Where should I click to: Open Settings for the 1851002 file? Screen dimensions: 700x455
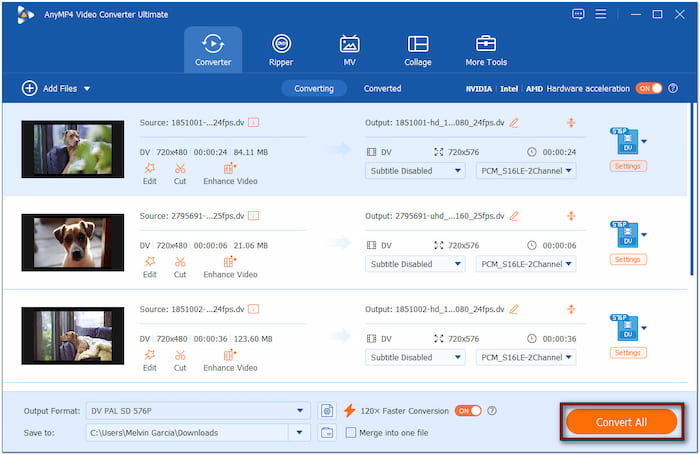[628, 353]
